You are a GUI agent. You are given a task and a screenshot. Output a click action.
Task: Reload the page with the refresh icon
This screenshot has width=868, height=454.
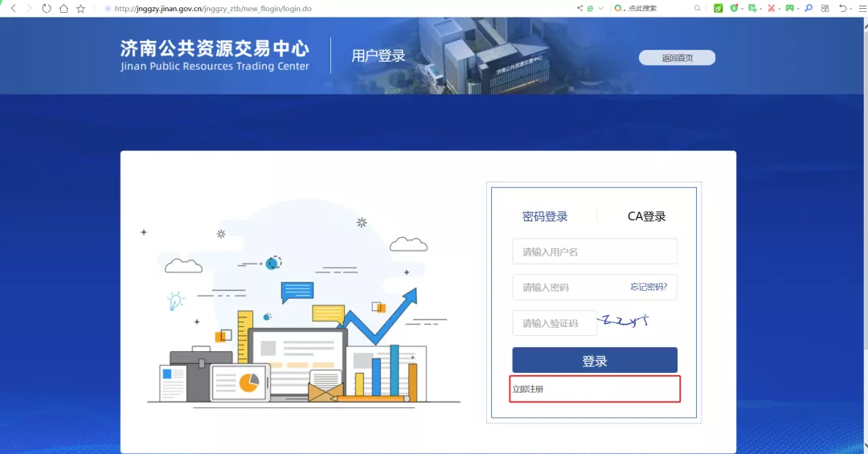coord(47,8)
